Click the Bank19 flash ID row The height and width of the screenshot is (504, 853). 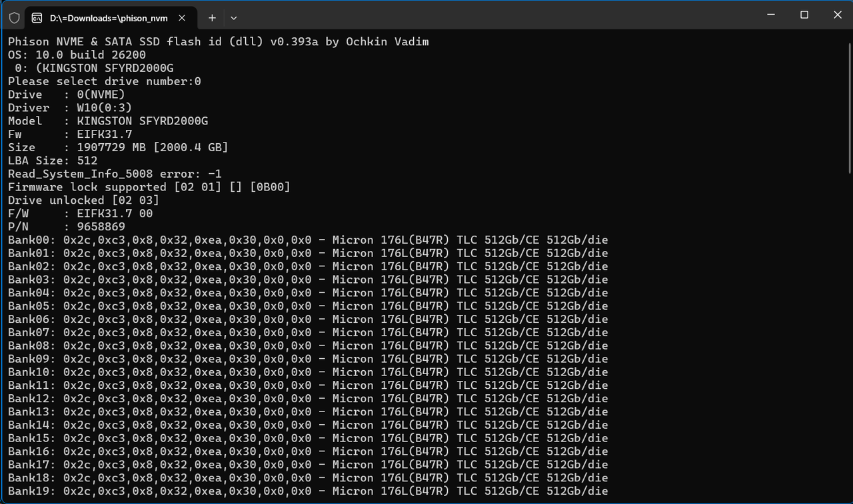[308, 491]
